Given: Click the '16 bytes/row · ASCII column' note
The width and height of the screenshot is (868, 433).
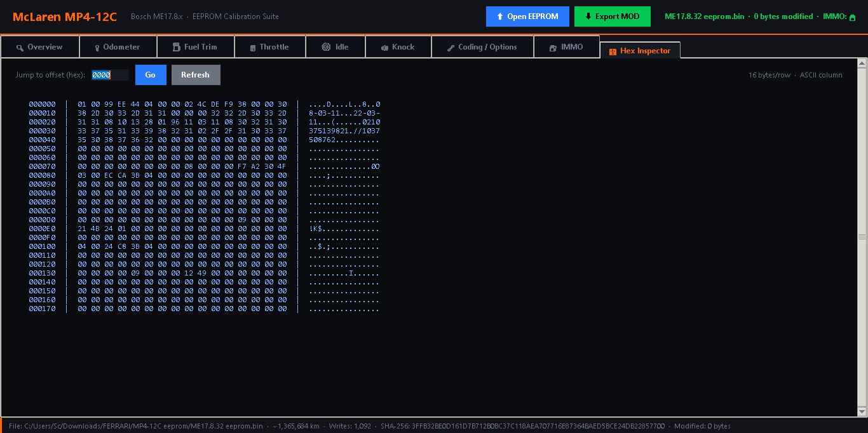Looking at the screenshot, I should (x=795, y=75).
